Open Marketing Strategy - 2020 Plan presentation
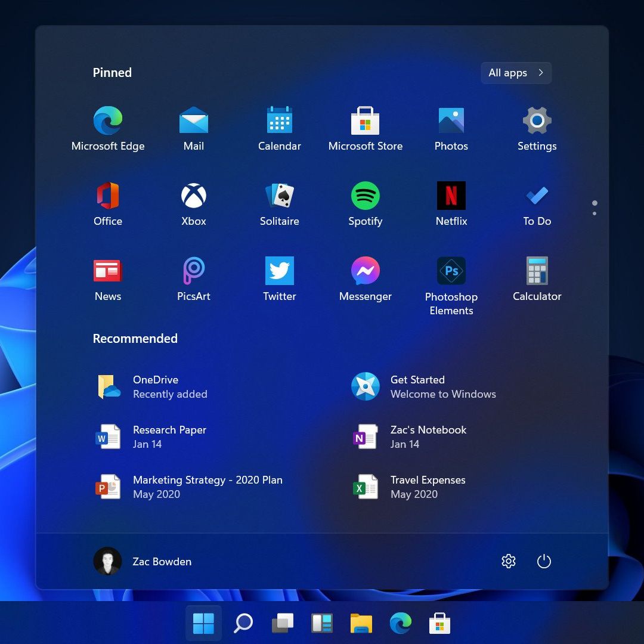Screen dimensions: 644x644 coord(207,487)
